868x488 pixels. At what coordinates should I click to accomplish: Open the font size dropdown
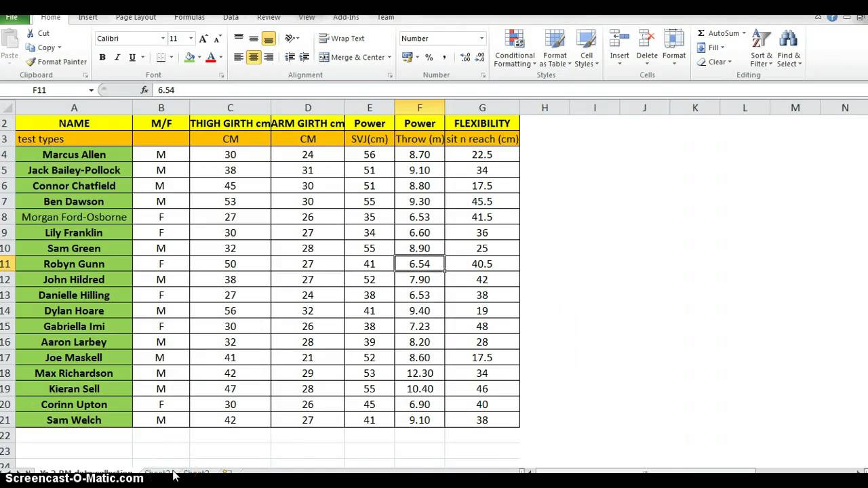coord(191,39)
